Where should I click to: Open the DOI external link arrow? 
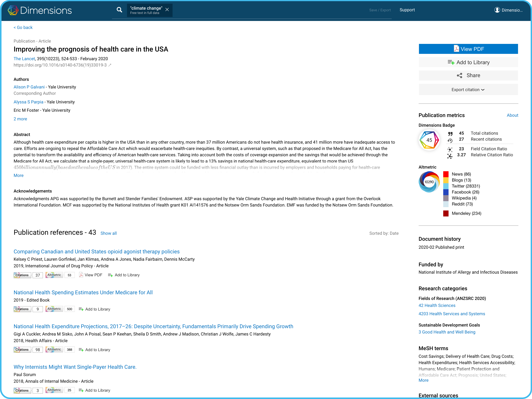(110, 65)
